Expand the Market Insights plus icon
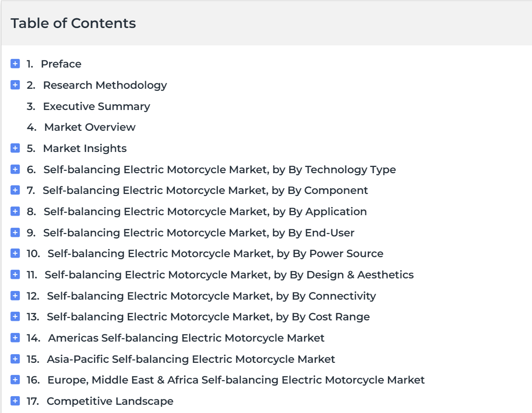 15,148
